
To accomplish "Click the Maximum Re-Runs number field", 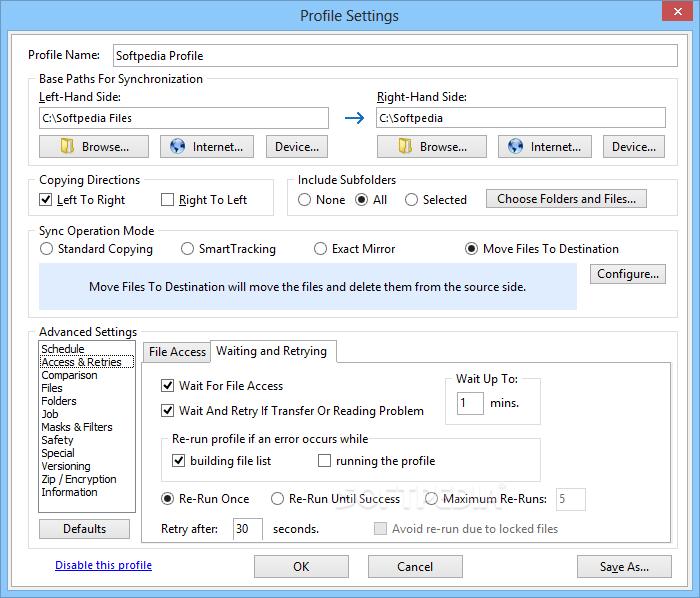I will pos(571,499).
